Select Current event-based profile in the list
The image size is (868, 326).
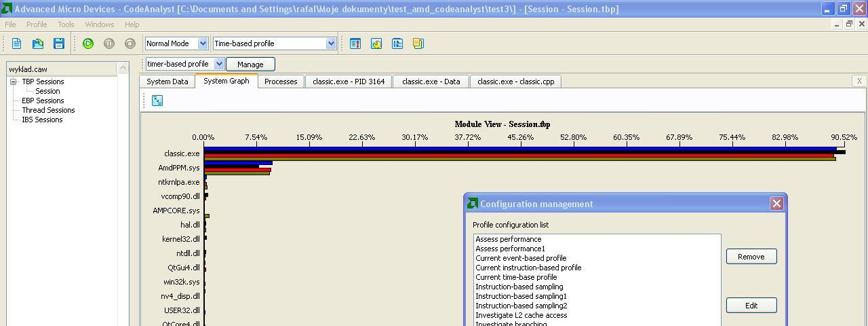point(521,258)
